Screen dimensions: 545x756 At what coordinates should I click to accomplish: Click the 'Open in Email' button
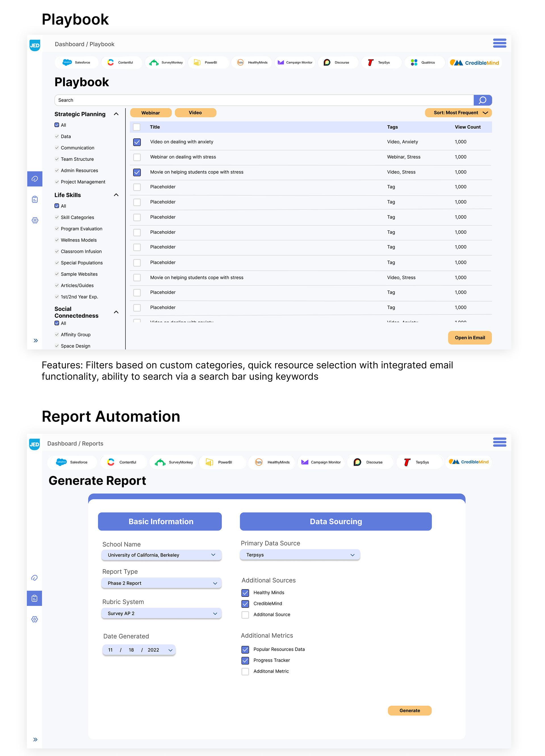(469, 338)
